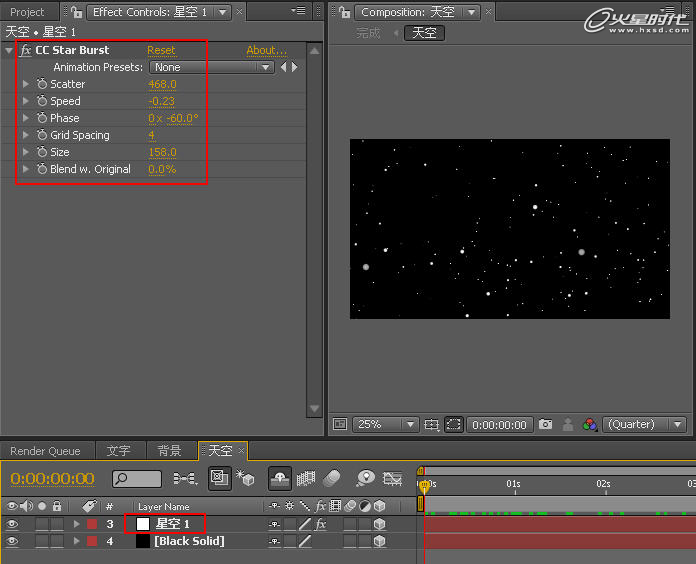Toggle the lock on Composition panel
This screenshot has height=564, width=696.
(344, 12)
